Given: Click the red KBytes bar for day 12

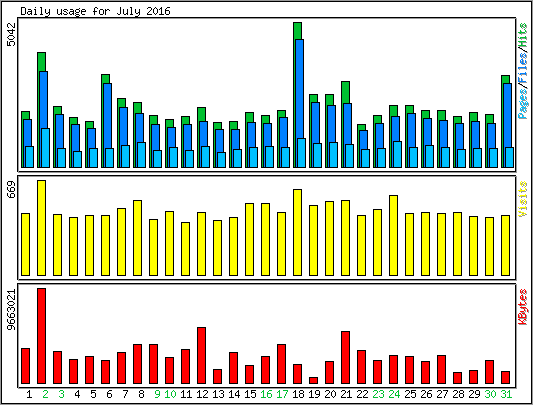Looking at the screenshot, I should pos(202,355).
